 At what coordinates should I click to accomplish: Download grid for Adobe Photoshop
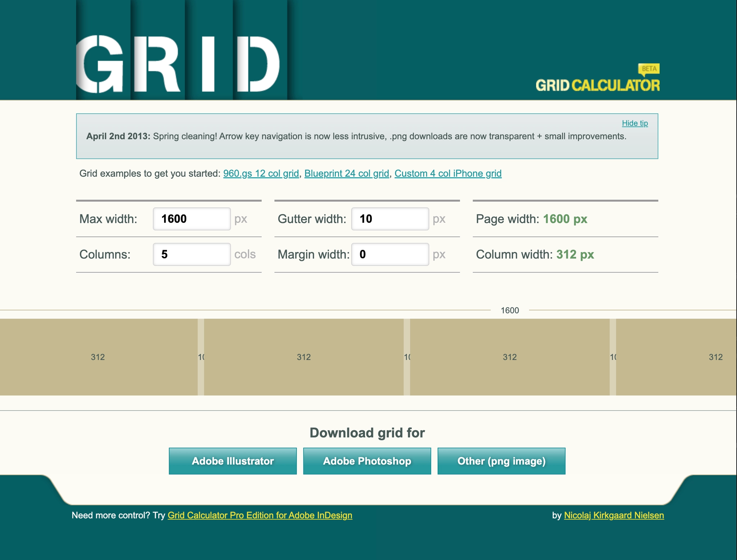[x=367, y=461]
